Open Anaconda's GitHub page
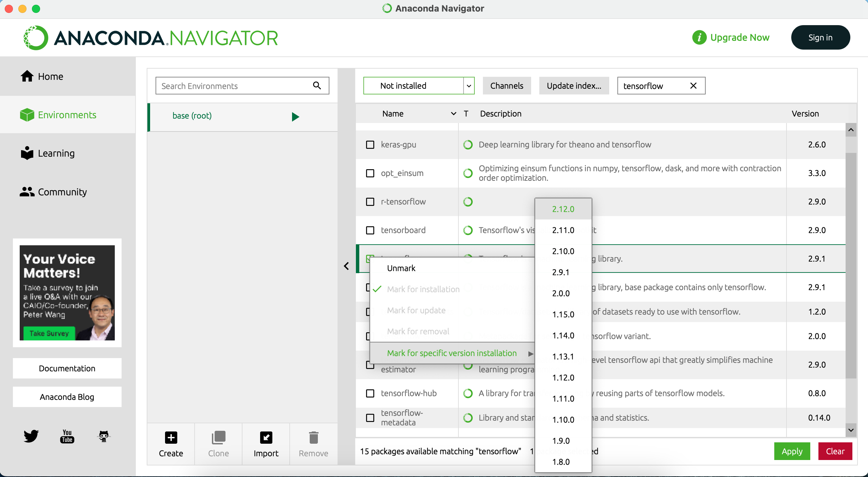 [x=104, y=436]
